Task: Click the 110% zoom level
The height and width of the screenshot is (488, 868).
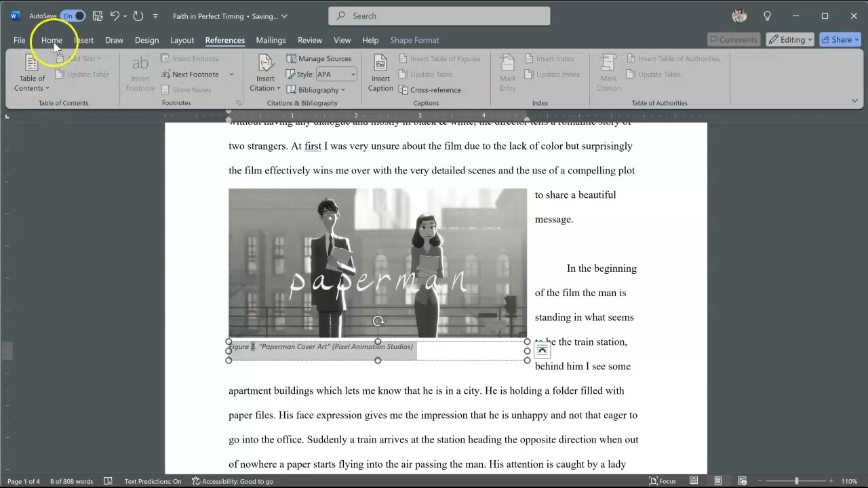Action: [x=849, y=481]
